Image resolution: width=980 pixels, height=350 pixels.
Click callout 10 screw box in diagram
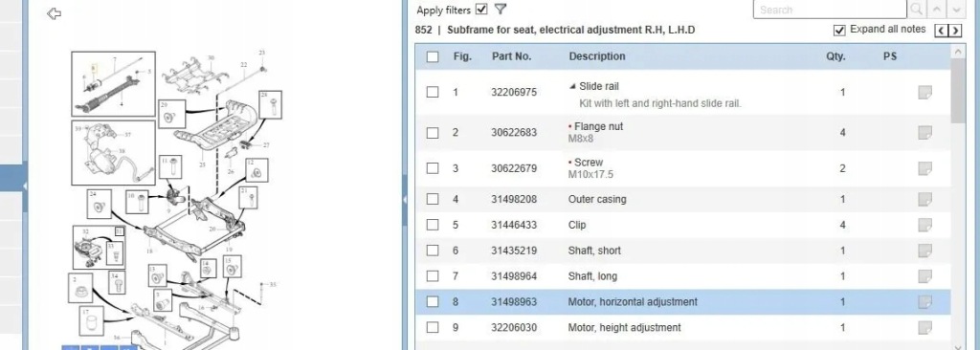pyautogui.click(x=138, y=202)
